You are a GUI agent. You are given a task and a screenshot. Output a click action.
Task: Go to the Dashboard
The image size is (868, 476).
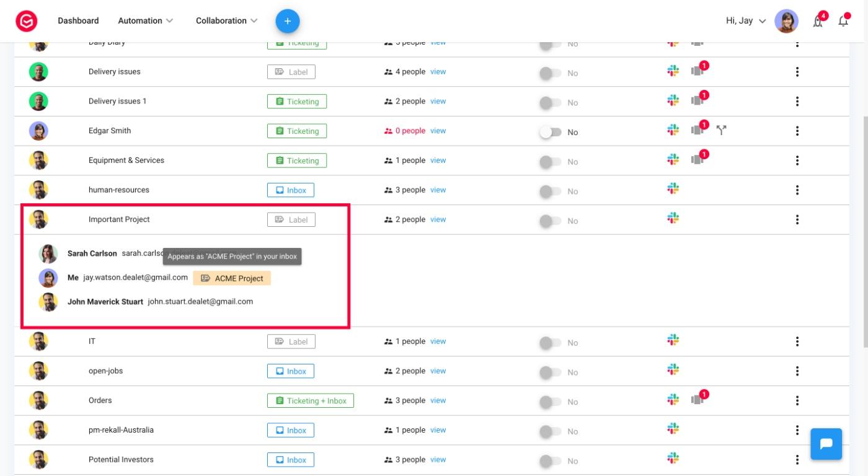tap(78, 20)
